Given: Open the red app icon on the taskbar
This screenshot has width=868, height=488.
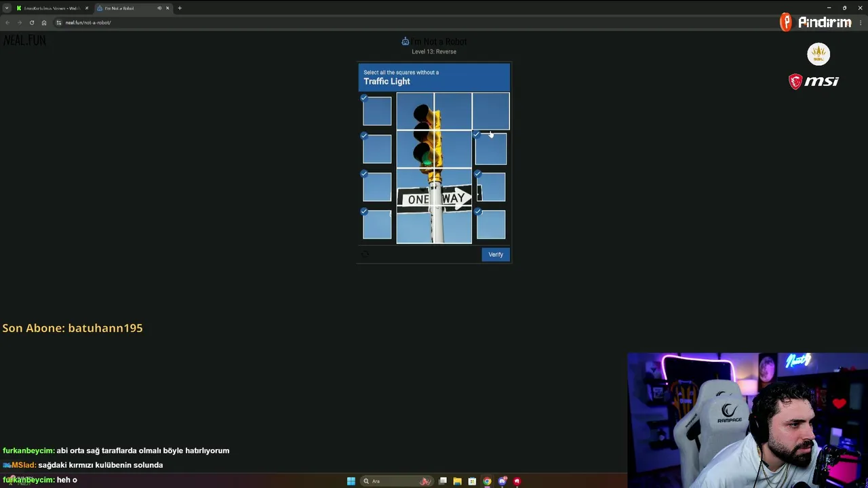Looking at the screenshot, I should pos(517,481).
